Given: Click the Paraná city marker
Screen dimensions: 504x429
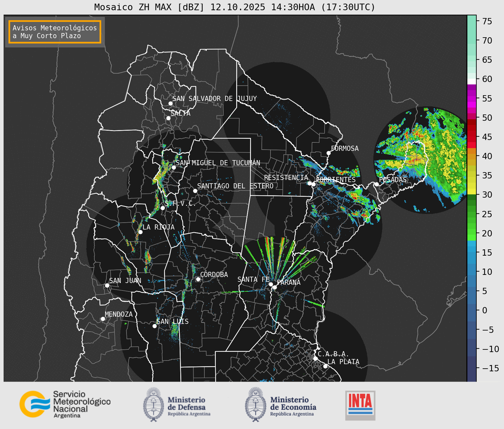Looking at the screenshot, I should pyautogui.click(x=275, y=287).
